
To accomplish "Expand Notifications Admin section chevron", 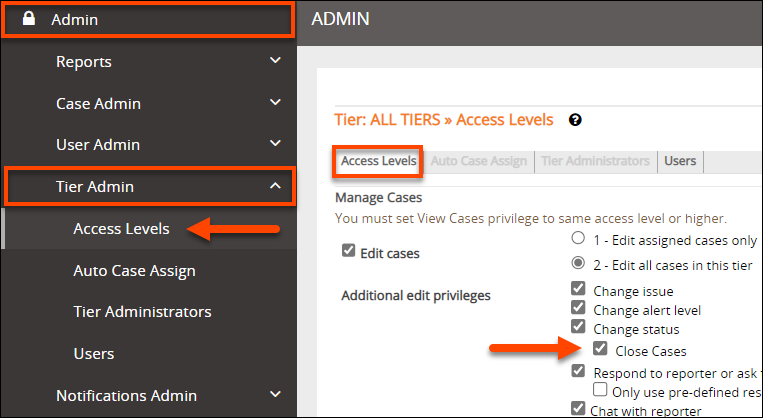I will [x=276, y=396].
